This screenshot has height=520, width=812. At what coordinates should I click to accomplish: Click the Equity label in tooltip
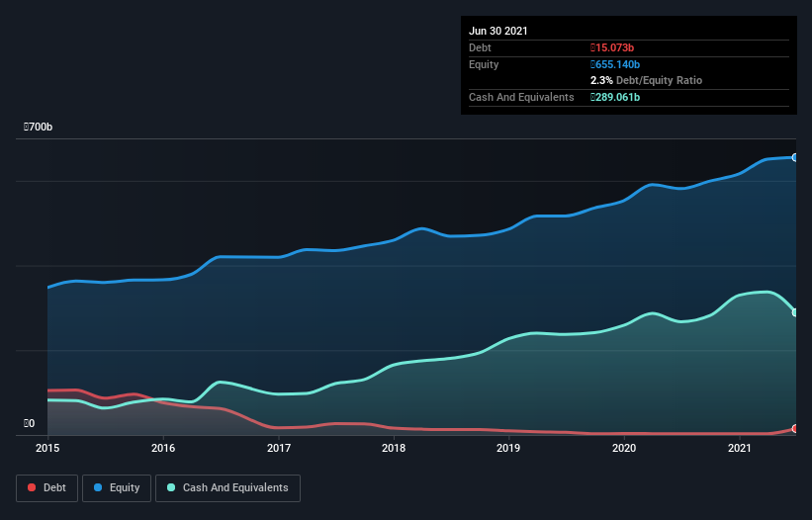pos(484,64)
